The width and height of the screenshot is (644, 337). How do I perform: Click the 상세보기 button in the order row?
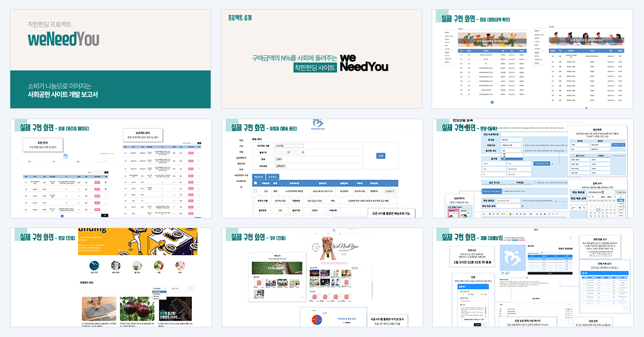389,191
